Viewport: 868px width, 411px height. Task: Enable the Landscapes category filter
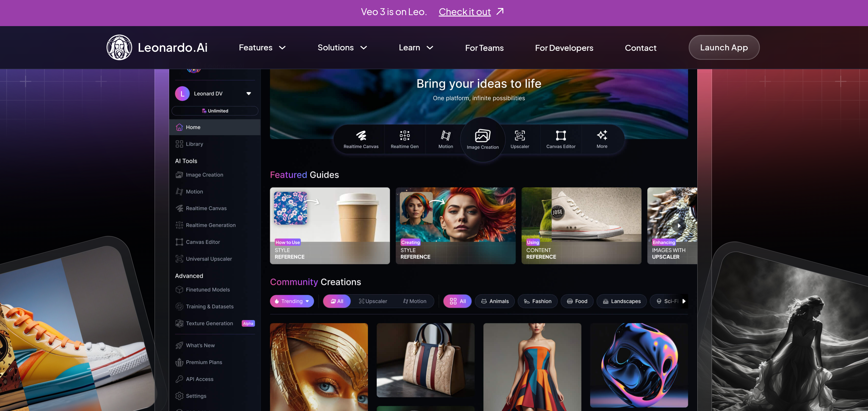point(621,301)
